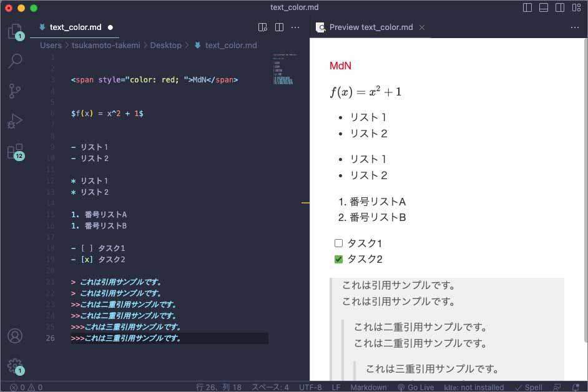Toggle the タスク1 checkbox in the preview
Image resolution: width=588 pixels, height=392 pixels.
coord(338,243)
